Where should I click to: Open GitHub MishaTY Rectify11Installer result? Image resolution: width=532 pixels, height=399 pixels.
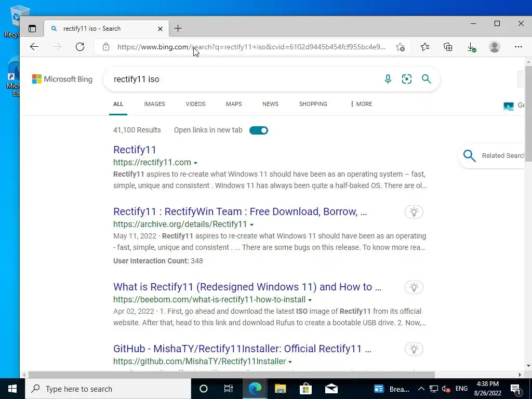pos(242,349)
